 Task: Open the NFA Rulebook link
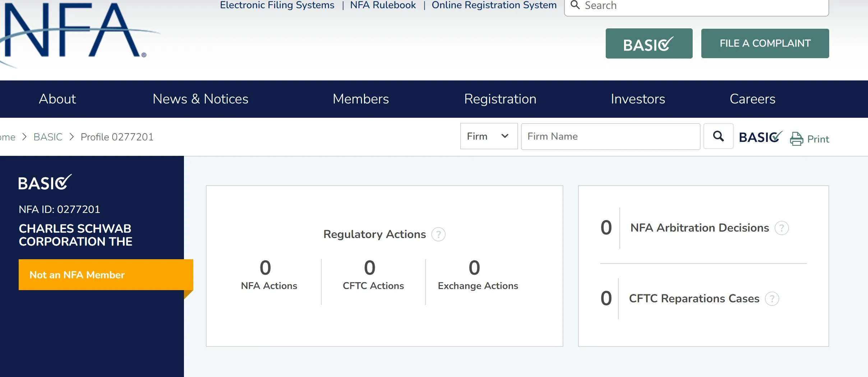click(x=383, y=5)
